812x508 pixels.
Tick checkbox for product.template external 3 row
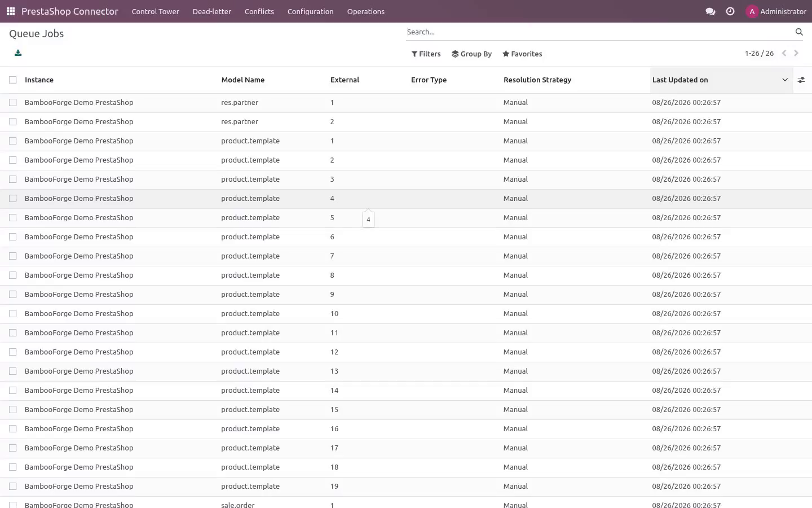click(13, 179)
